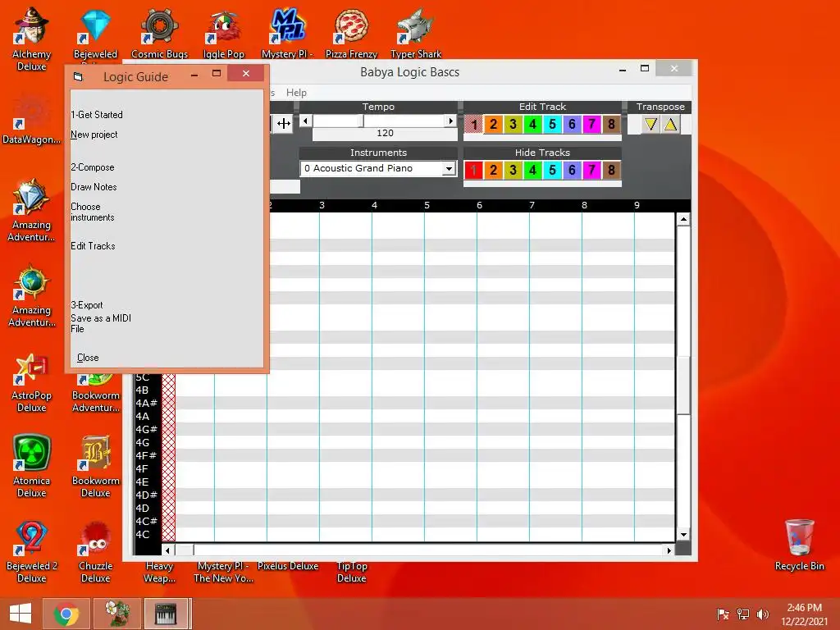
Task: Open 3-Export in Logic Guide
Action: coord(86,305)
